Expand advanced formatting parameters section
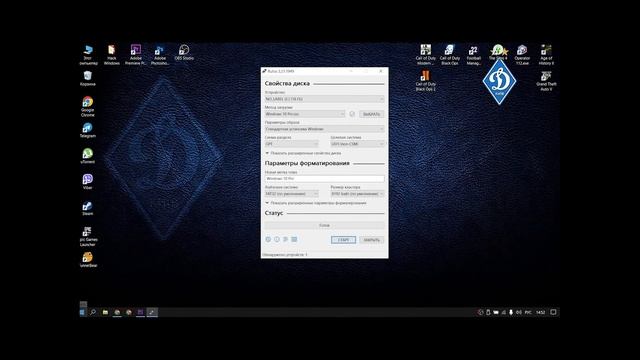The height and width of the screenshot is (360, 640). 316,203
